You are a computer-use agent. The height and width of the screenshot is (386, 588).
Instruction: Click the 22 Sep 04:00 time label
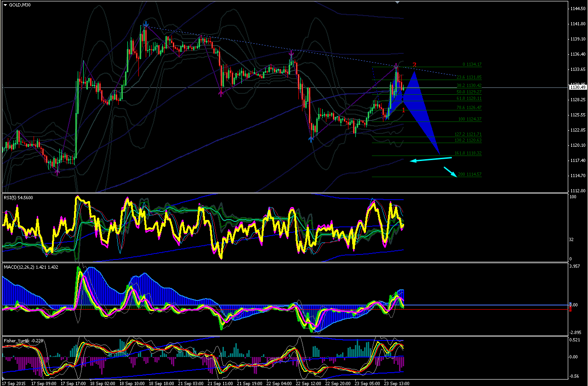click(x=279, y=383)
